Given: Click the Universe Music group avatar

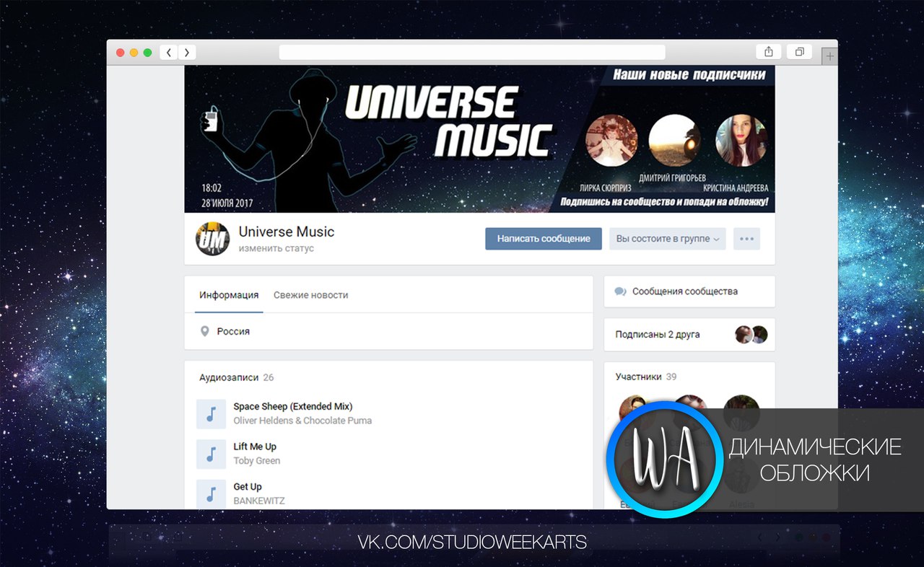Looking at the screenshot, I should (212, 239).
